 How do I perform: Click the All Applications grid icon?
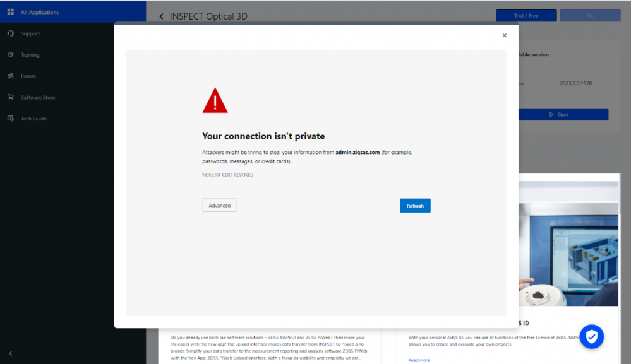pyautogui.click(x=11, y=12)
